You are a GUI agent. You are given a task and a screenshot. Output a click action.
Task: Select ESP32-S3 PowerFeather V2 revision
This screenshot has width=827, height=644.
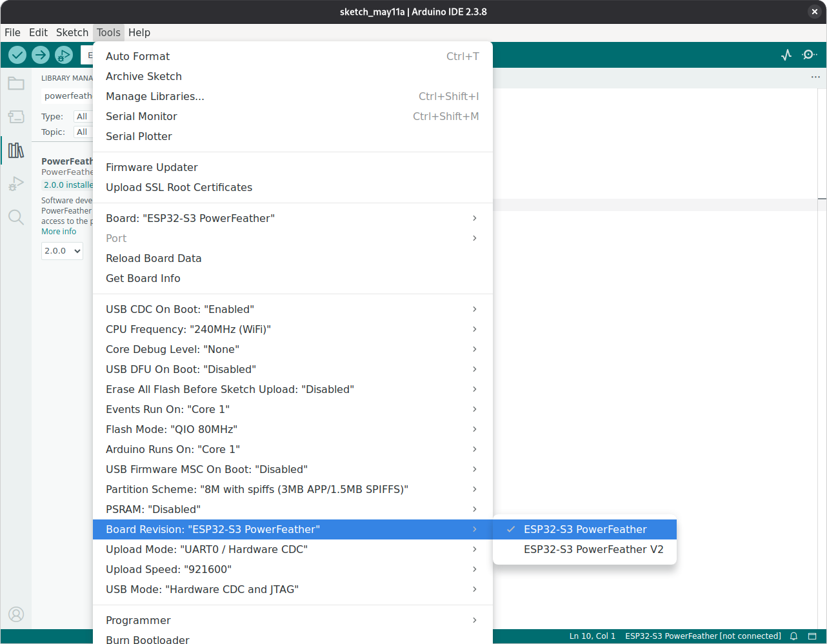[584, 549]
